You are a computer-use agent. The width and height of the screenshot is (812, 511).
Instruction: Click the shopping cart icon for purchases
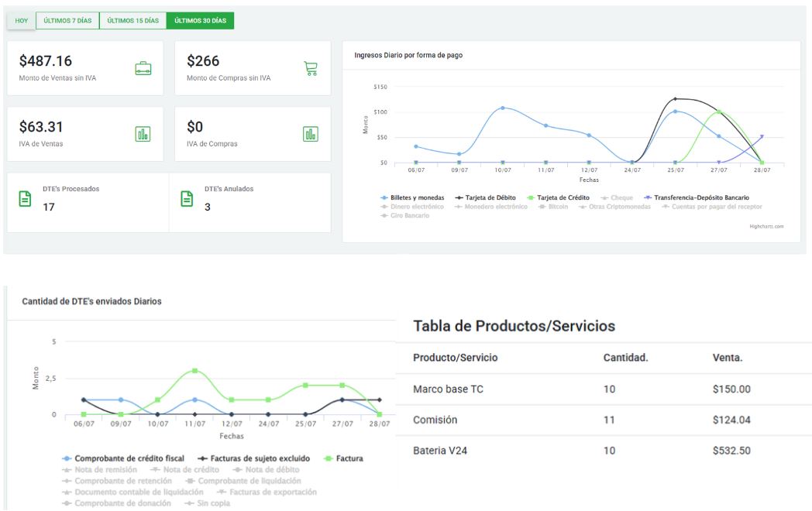310,68
